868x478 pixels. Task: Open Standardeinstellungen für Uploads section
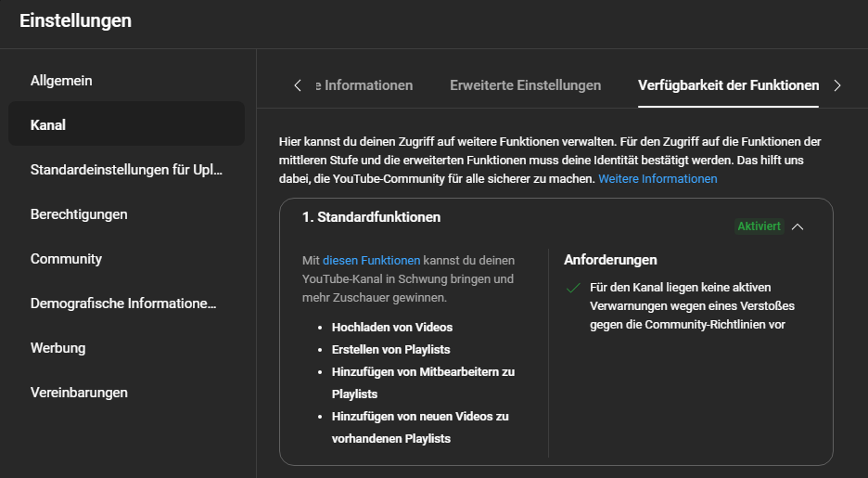click(126, 170)
